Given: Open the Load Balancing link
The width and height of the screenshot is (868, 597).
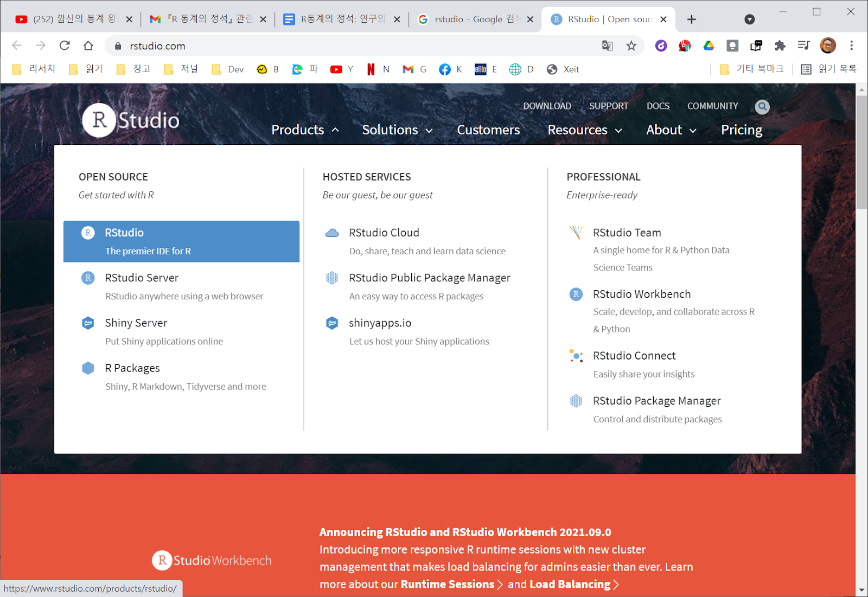Looking at the screenshot, I should pyautogui.click(x=575, y=585).
